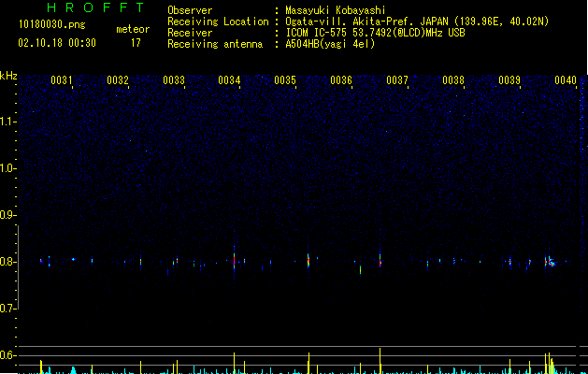Click time marker 0035

tap(285, 80)
